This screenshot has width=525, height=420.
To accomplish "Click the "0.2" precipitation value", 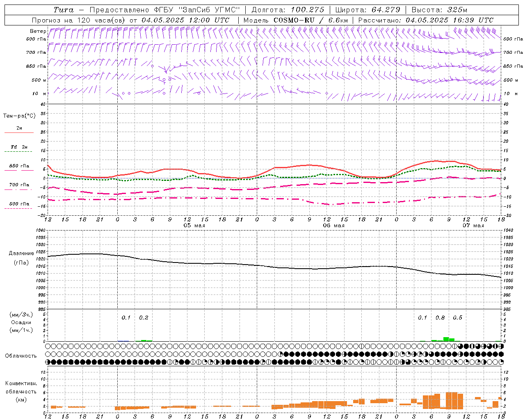I will tap(144, 318).
